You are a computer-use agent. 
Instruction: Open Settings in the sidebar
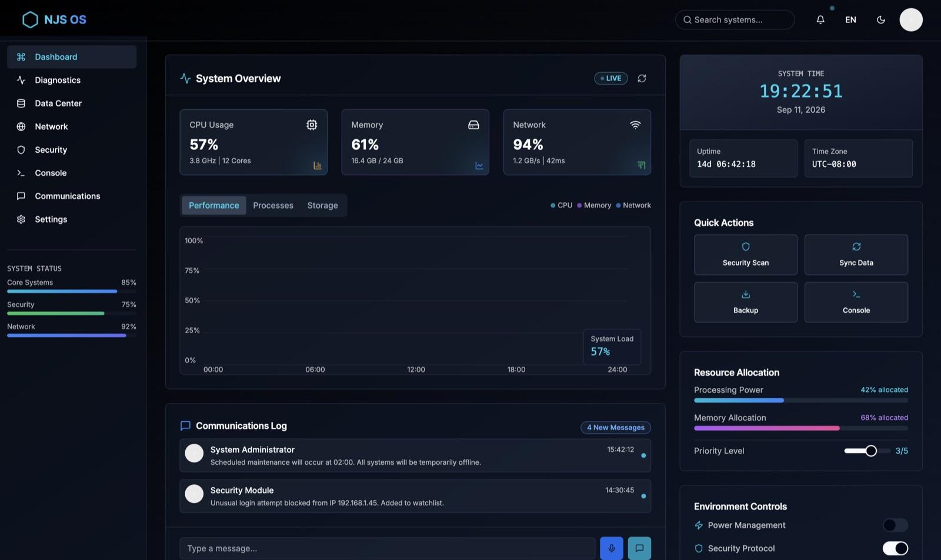(x=72, y=219)
